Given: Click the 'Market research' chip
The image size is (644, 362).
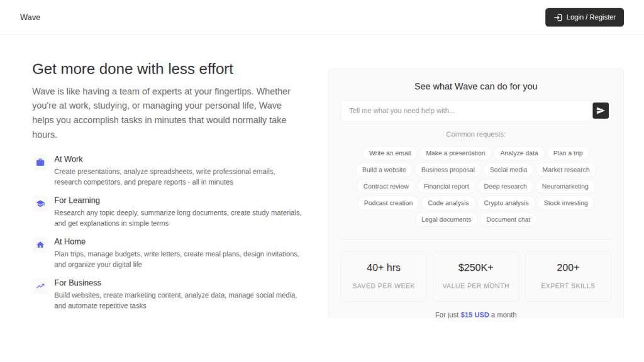Looking at the screenshot, I should 566,170.
